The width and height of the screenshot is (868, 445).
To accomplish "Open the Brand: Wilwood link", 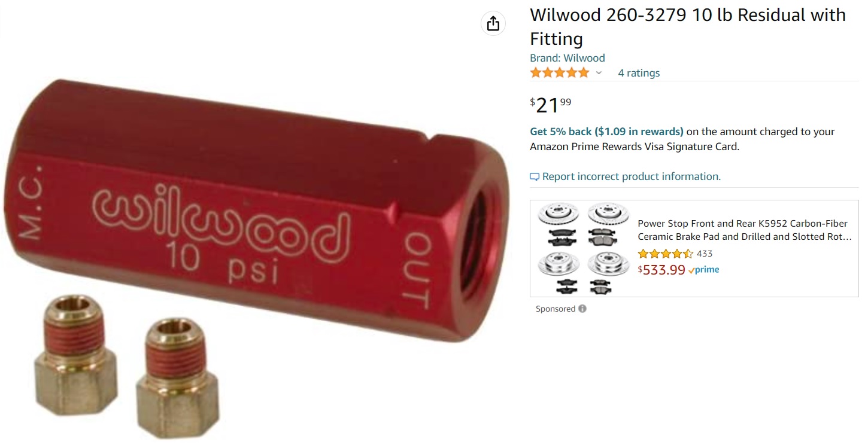I will click(x=567, y=58).
